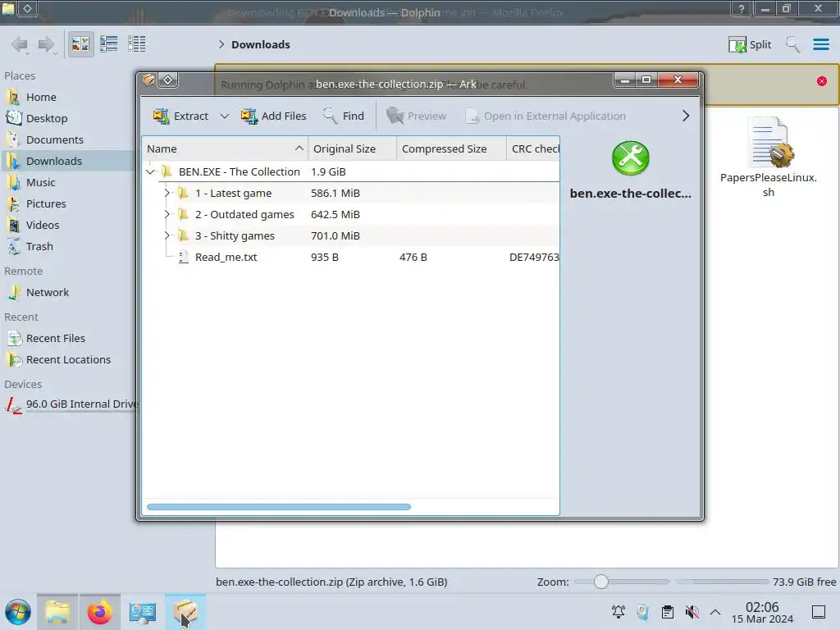840x630 pixels.
Task: Switch Dolphin to Icons view mode
Action: coord(80,44)
